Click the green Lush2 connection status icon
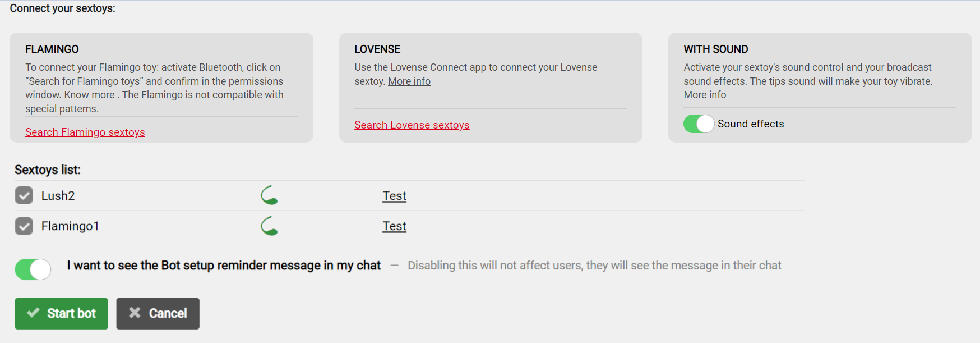 [x=270, y=195]
